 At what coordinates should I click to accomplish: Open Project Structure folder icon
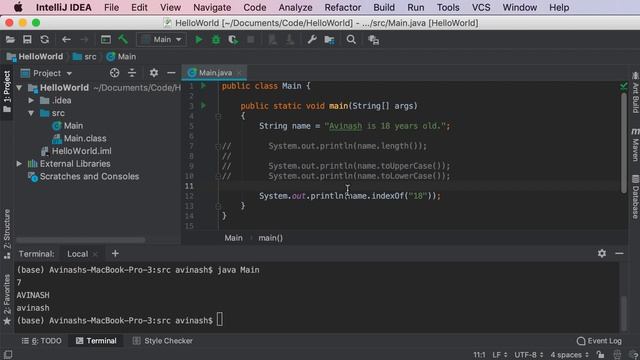(x=329, y=40)
